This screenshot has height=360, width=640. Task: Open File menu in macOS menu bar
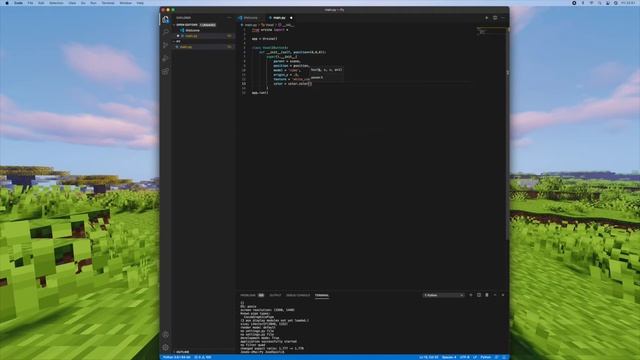pos(30,3)
